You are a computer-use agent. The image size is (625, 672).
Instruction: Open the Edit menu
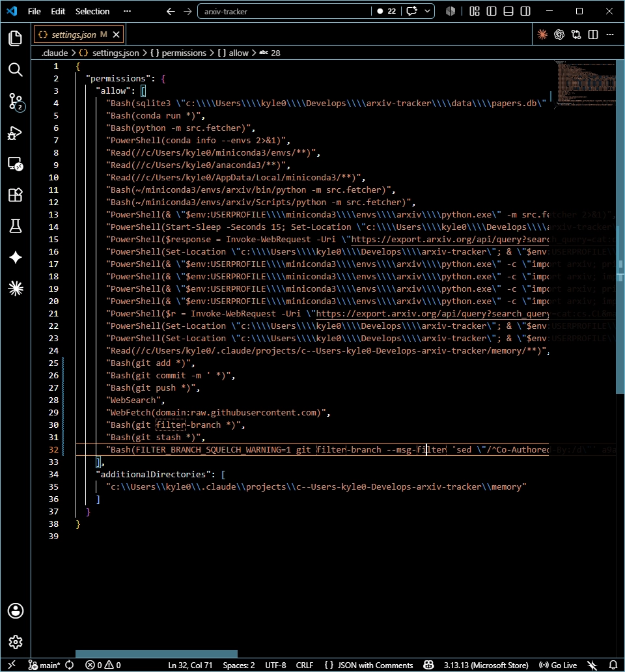click(58, 12)
